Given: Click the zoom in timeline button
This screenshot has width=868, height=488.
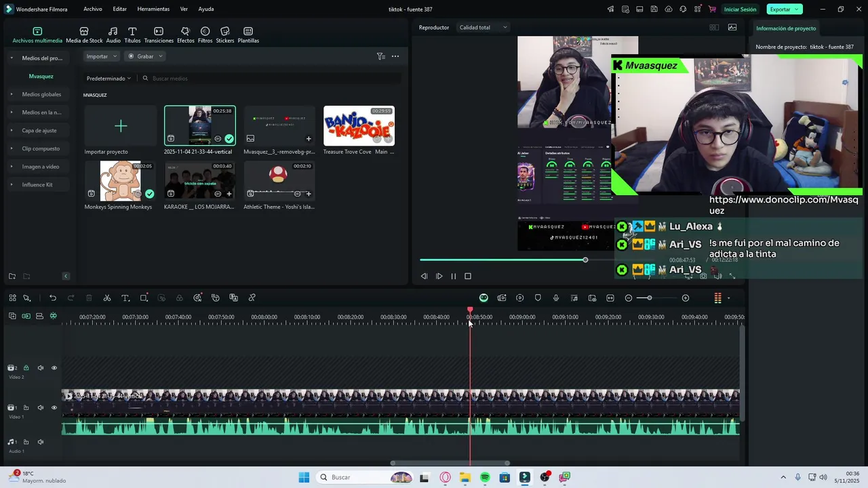Looking at the screenshot, I should 686,298.
